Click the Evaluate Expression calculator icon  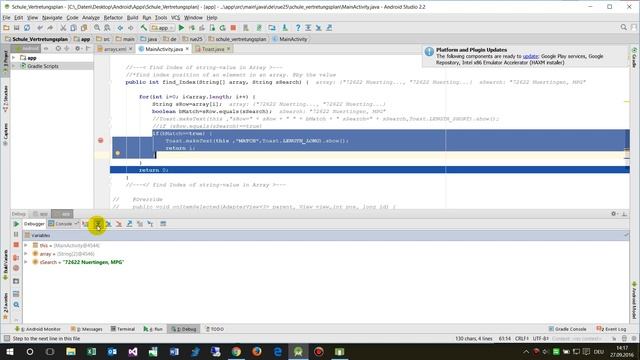click(163, 224)
